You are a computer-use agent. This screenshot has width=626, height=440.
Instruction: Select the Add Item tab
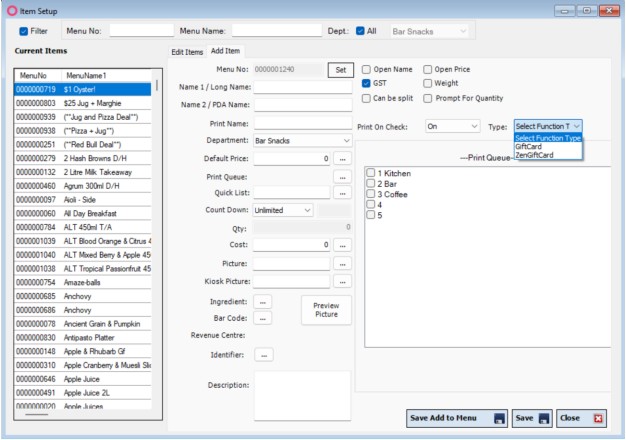coord(226,51)
